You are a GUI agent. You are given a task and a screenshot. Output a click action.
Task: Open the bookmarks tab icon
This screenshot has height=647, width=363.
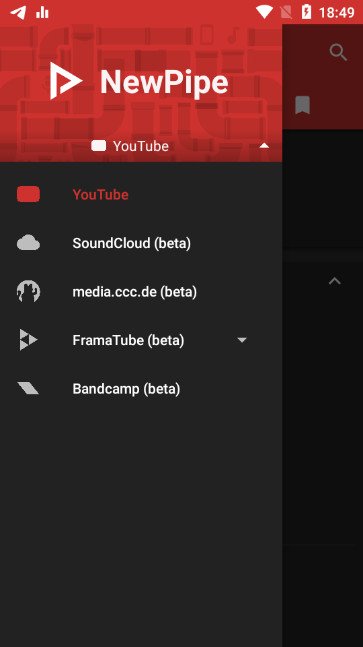302,105
